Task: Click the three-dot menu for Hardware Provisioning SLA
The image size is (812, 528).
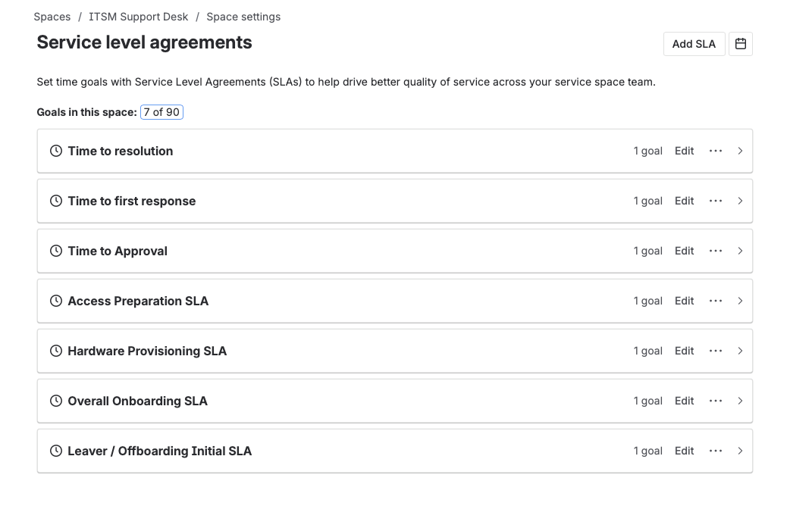Action: 716,351
